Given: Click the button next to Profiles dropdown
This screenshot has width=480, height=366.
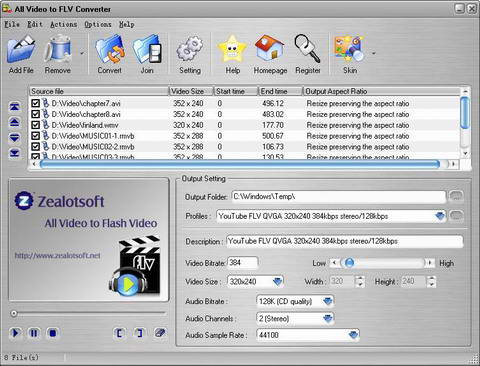Looking at the screenshot, I should click(x=456, y=216).
